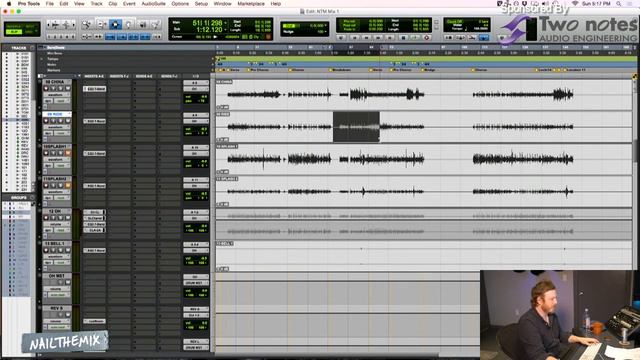Click the Go to End transport button
This screenshot has height=360, width=640.
click(390, 38)
